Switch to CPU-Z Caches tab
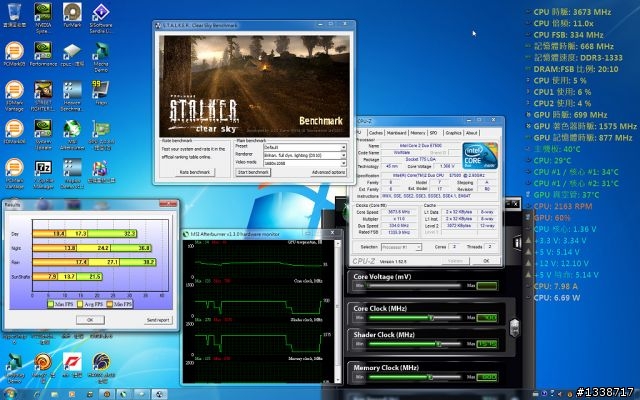The width and height of the screenshot is (640, 400). (x=376, y=133)
